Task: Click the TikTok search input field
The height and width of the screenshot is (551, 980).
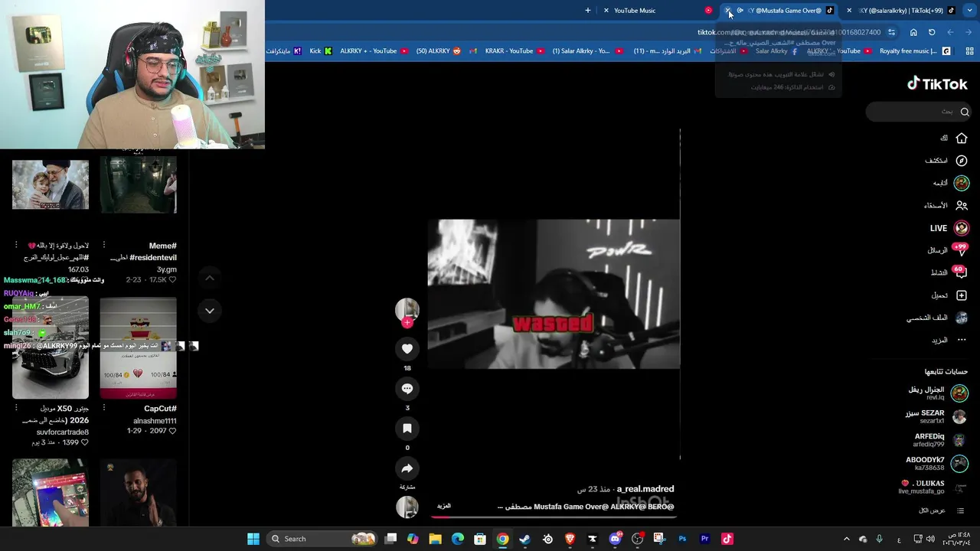Action: [919, 112]
